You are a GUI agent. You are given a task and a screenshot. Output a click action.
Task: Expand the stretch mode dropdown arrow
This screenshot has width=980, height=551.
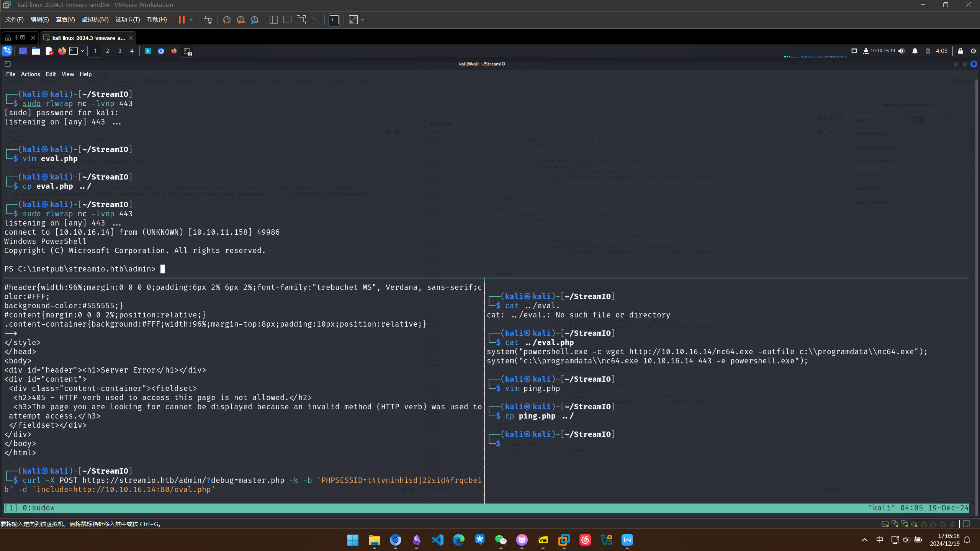[x=363, y=20]
